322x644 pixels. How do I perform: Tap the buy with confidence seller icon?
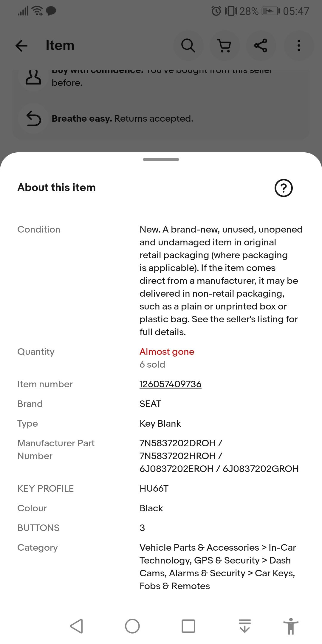(x=33, y=78)
